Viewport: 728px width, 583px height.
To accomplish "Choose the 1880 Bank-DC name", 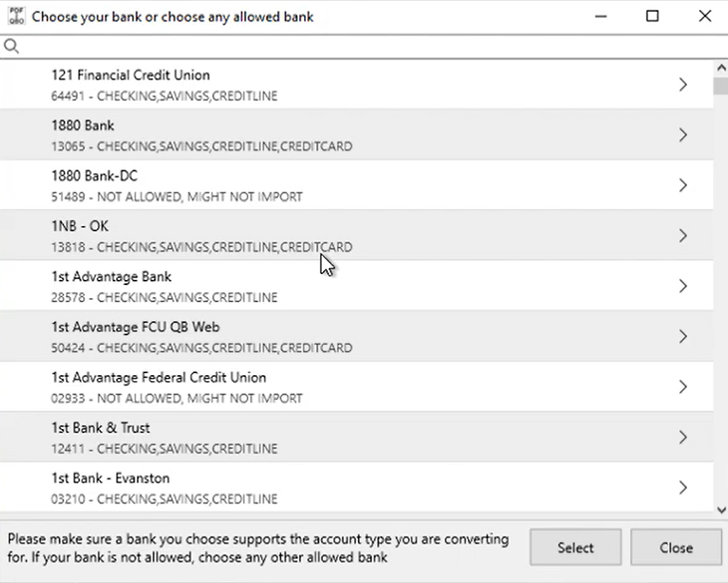I will pos(94,175).
